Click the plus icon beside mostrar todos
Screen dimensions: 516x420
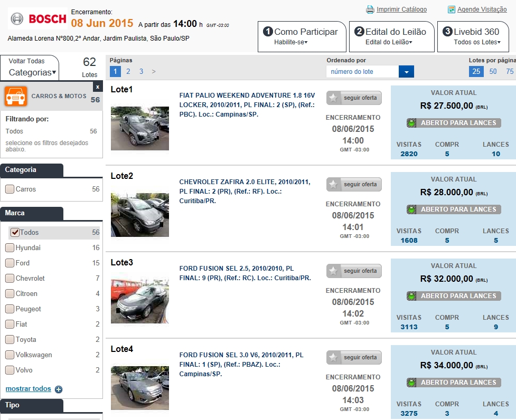(59, 389)
